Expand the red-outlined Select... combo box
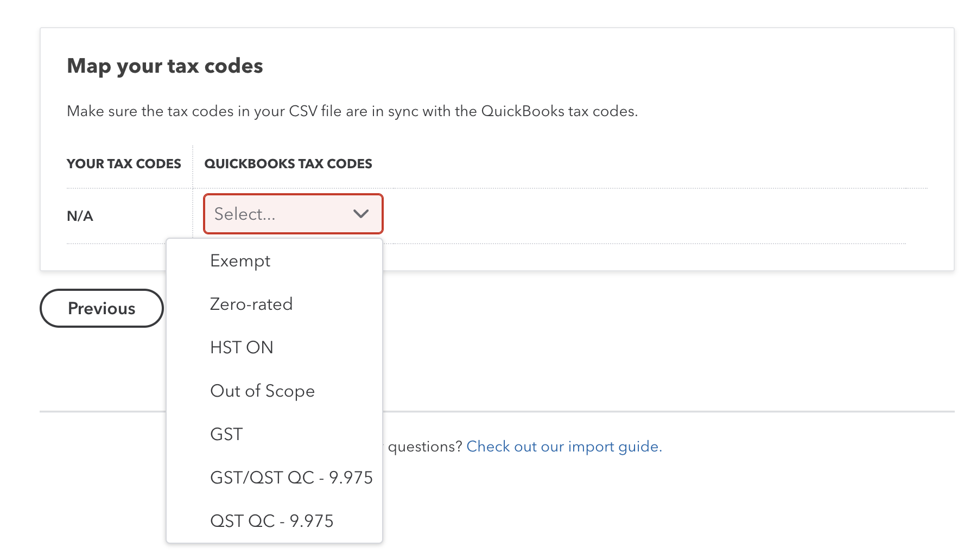The height and width of the screenshot is (560, 964). [x=293, y=214]
